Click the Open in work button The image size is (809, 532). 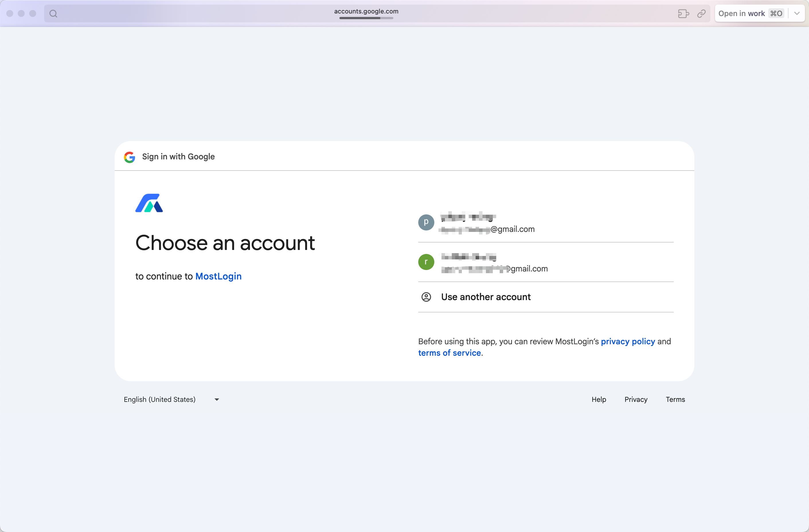click(751, 13)
